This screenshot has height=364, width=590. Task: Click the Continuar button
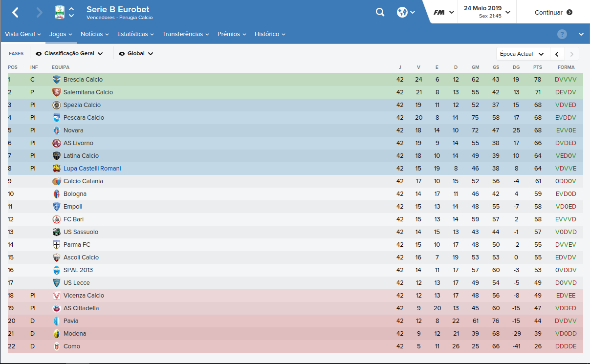pyautogui.click(x=553, y=13)
